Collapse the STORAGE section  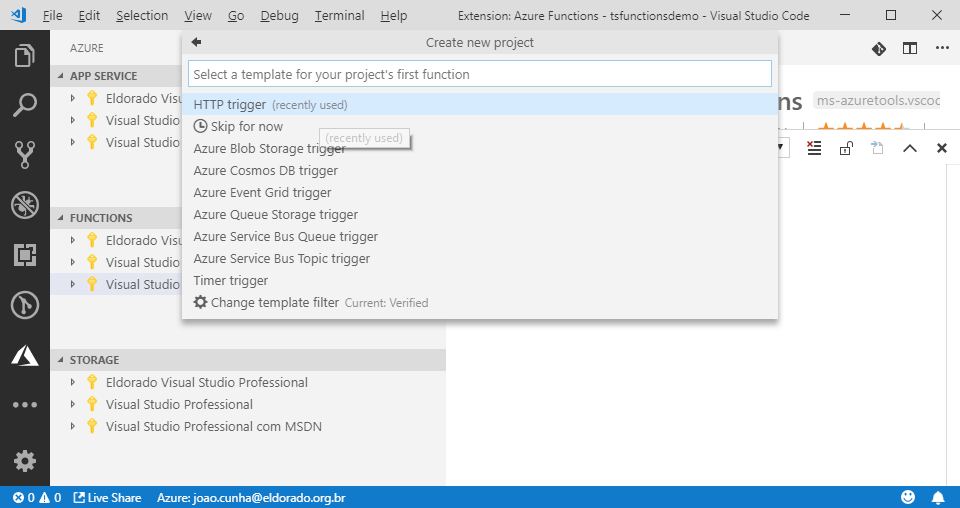coord(60,360)
